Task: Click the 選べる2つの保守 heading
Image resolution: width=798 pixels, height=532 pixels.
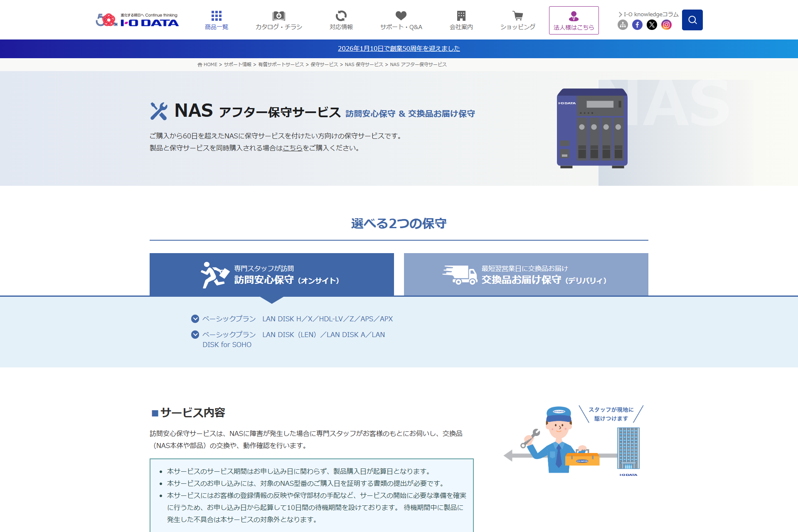Action: pyautogui.click(x=399, y=224)
